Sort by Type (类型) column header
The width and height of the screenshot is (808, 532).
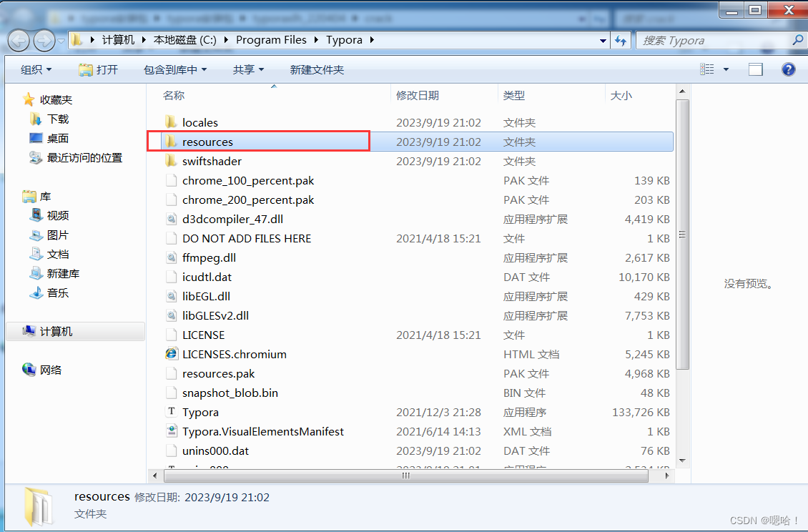pyautogui.click(x=514, y=95)
